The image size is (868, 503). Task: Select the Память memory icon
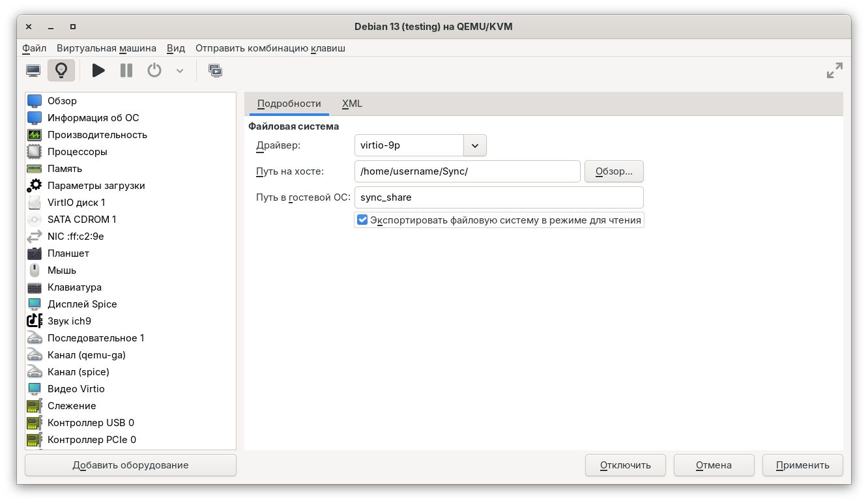35,169
